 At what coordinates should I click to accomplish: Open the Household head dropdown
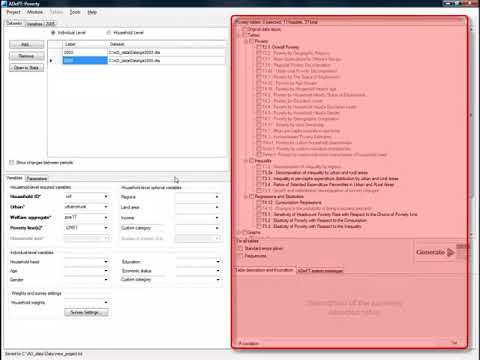coord(106,262)
